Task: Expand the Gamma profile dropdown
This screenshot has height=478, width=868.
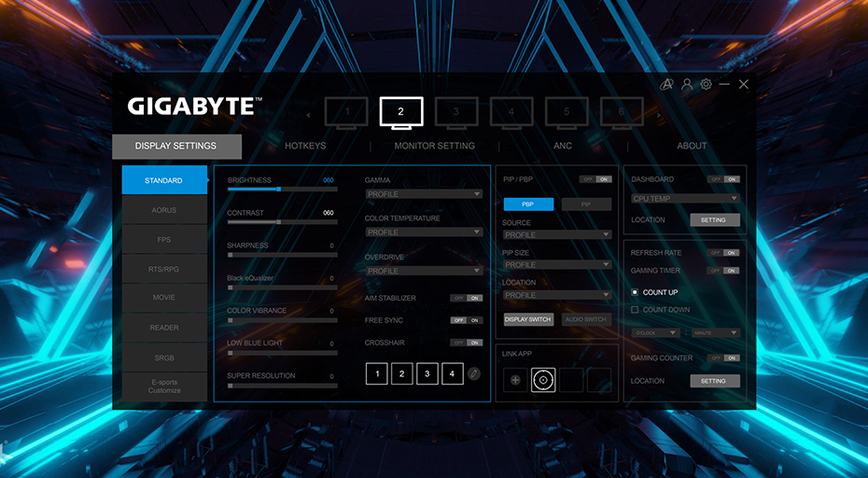Action: click(x=424, y=194)
